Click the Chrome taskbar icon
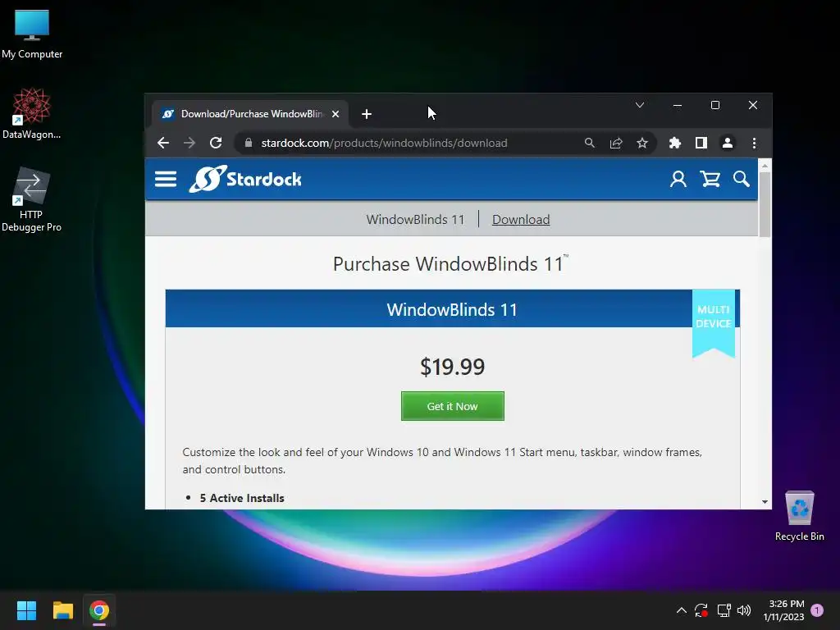 click(99, 610)
